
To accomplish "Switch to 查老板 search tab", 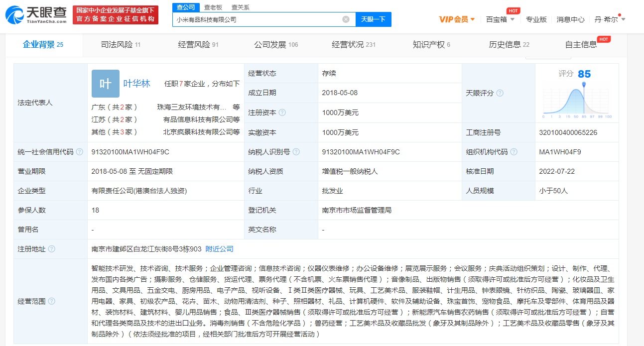I will 213,7.
